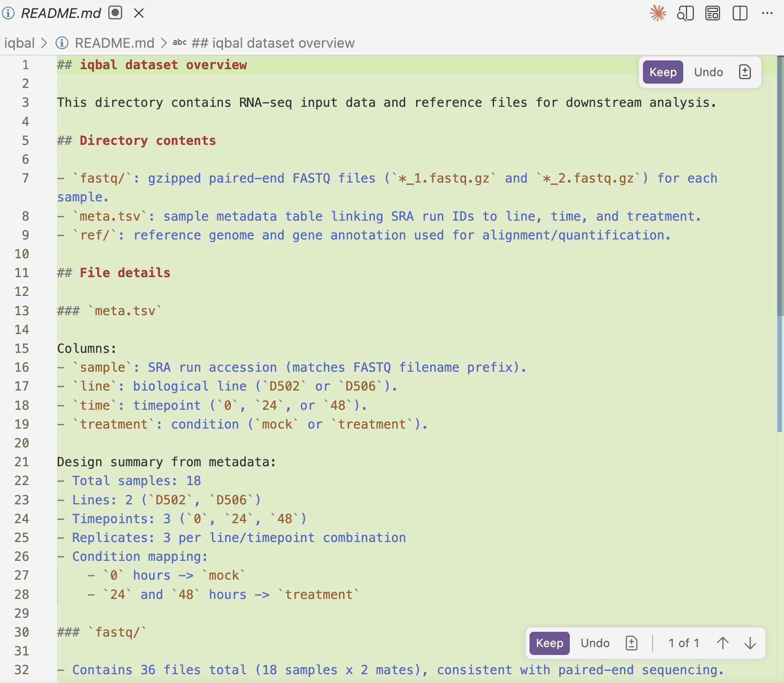Click the '1 of 1' change counter
Image resolution: width=784 pixels, height=683 pixels.
point(683,643)
